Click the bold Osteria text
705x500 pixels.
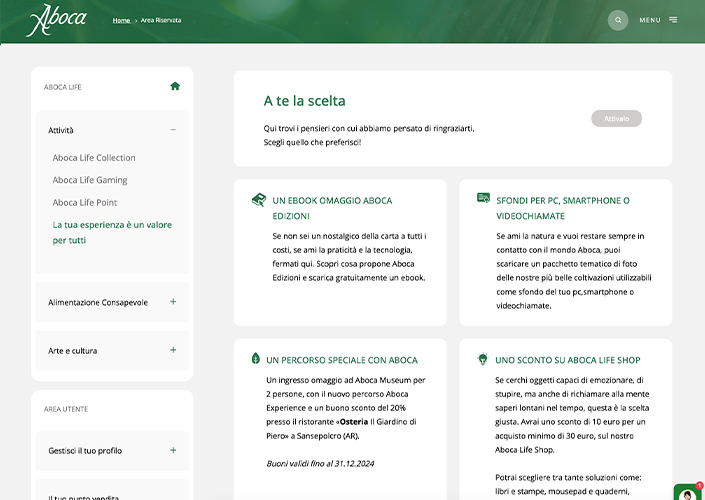tap(354, 422)
